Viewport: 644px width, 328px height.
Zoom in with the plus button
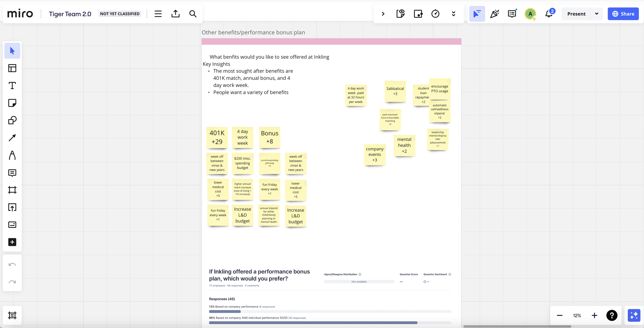pyautogui.click(x=594, y=315)
